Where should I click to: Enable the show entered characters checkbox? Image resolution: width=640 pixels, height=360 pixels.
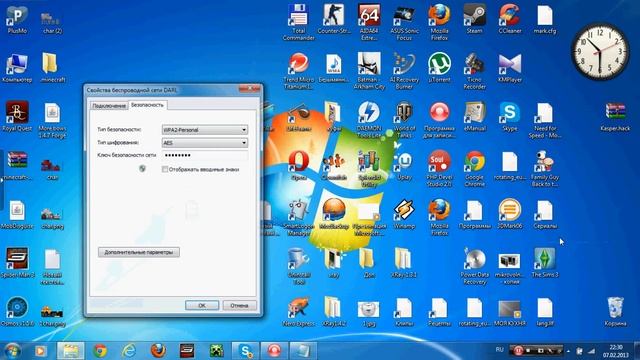(165, 169)
